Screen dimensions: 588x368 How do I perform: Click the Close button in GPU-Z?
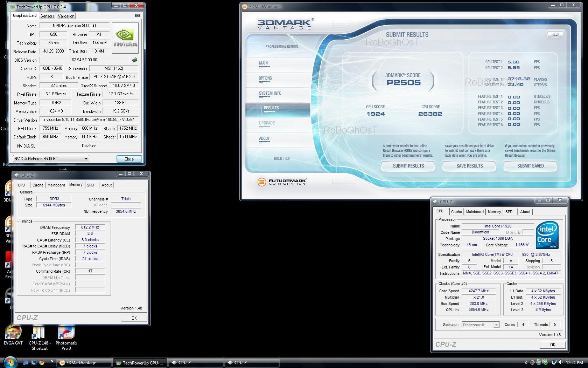(129, 159)
